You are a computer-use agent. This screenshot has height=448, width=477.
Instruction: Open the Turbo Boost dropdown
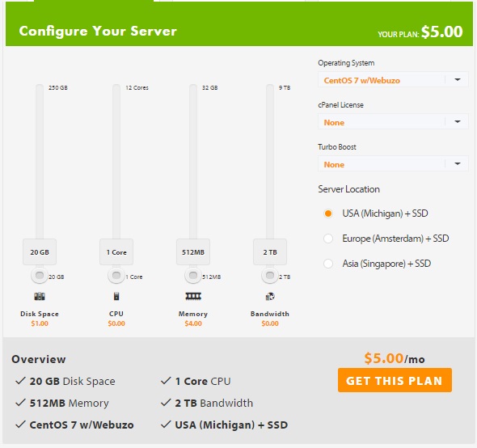click(x=393, y=163)
